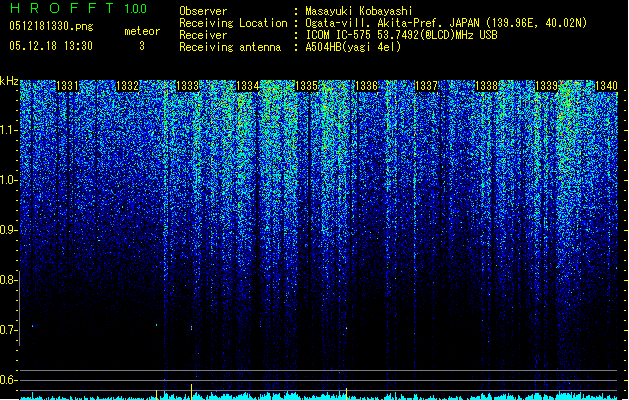629x400 pixels.
Task: Click the 1331 time marker
Action: tap(67, 86)
